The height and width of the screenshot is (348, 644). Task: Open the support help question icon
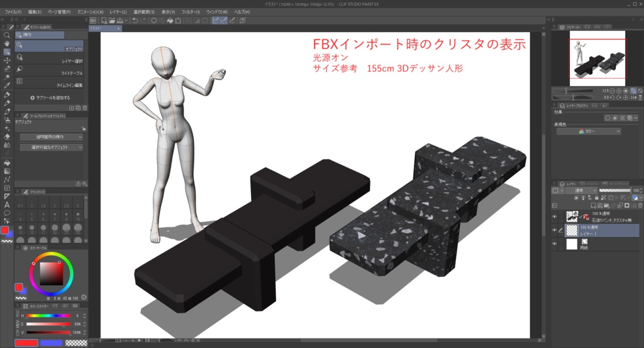click(243, 20)
